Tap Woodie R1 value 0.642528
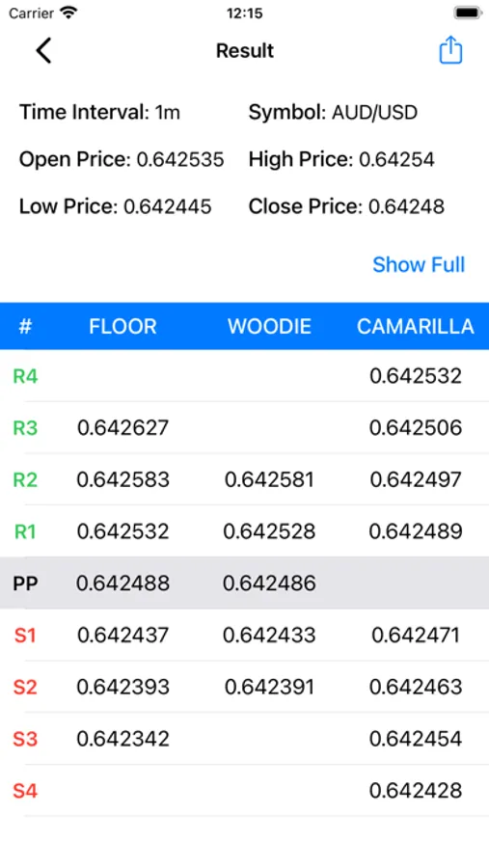The width and height of the screenshot is (489, 868). (269, 531)
